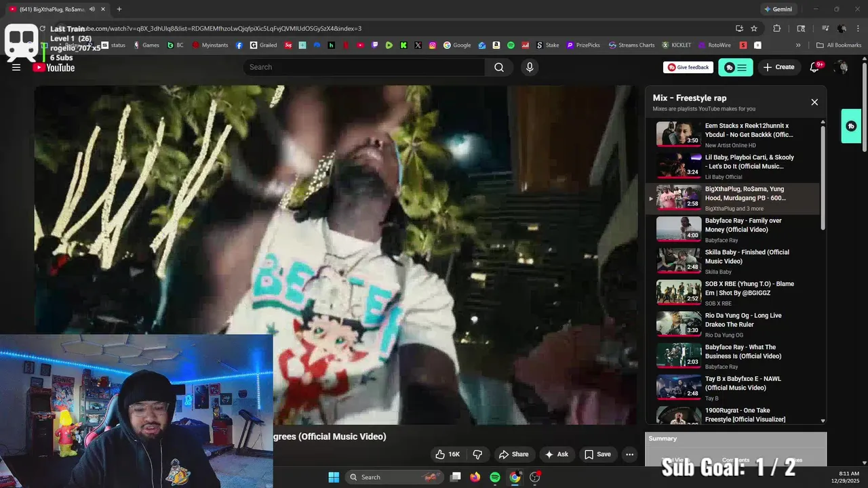Open a new browser tab
Image resolution: width=868 pixels, height=488 pixels.
pyautogui.click(x=119, y=9)
